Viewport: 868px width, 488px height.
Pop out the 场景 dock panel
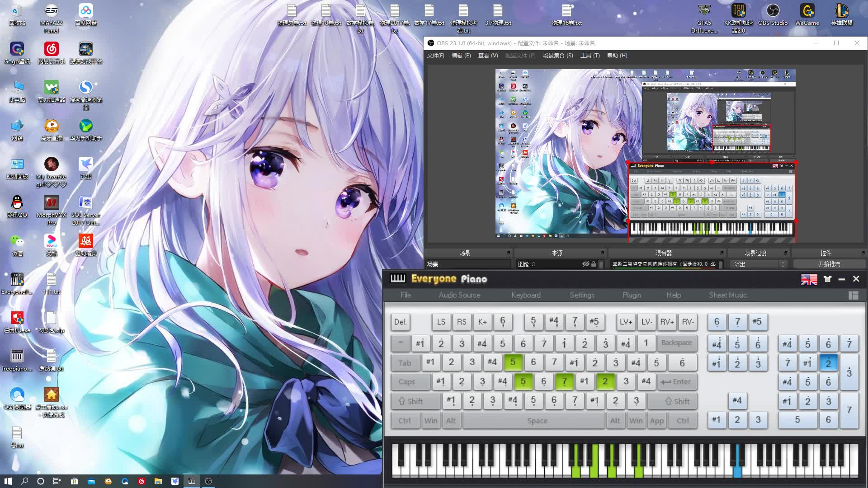tap(508, 253)
